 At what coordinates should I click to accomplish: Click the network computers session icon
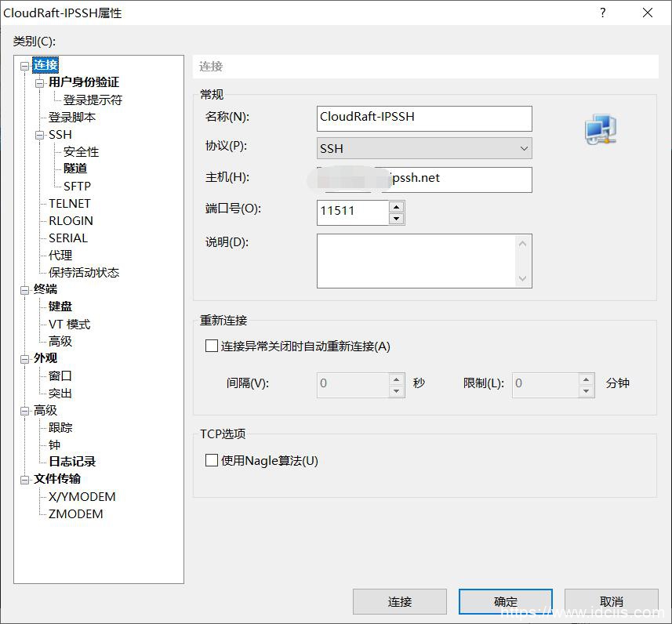click(x=601, y=130)
